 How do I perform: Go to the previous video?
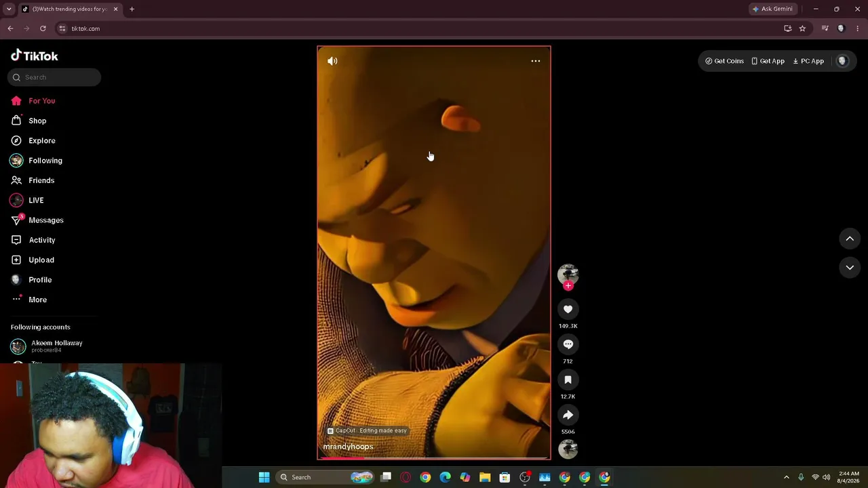click(850, 239)
